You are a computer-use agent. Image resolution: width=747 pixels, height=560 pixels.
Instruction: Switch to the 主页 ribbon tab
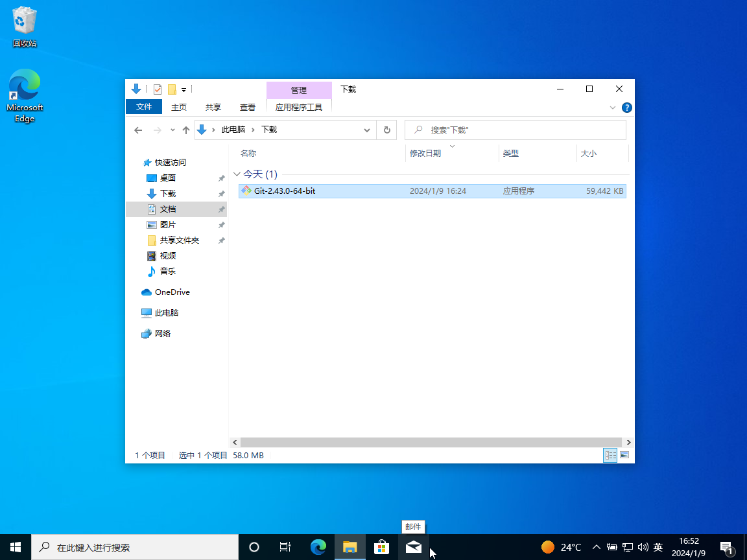(179, 107)
